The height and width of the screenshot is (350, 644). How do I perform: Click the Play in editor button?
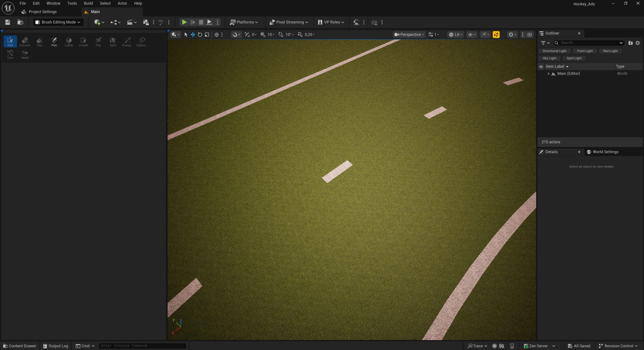click(x=184, y=22)
